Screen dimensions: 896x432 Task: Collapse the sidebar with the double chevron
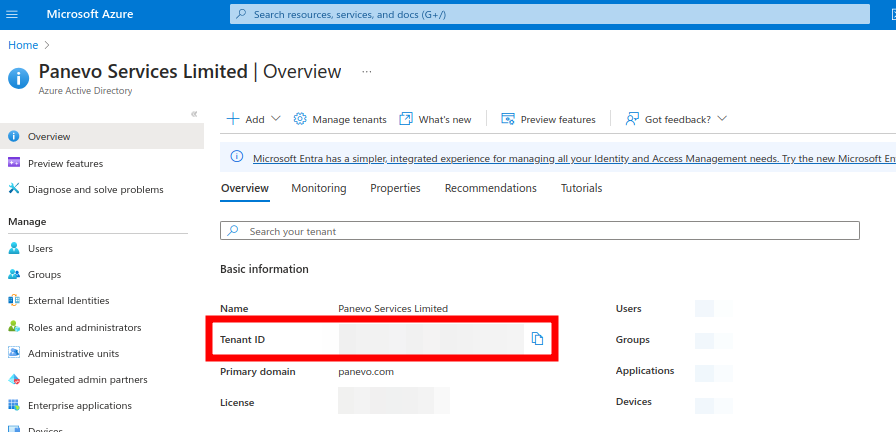click(x=194, y=114)
